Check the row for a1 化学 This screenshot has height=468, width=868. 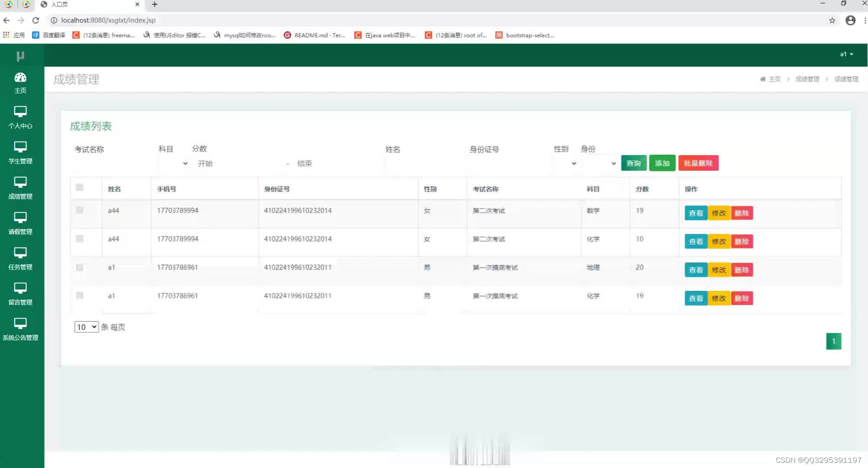80,295
